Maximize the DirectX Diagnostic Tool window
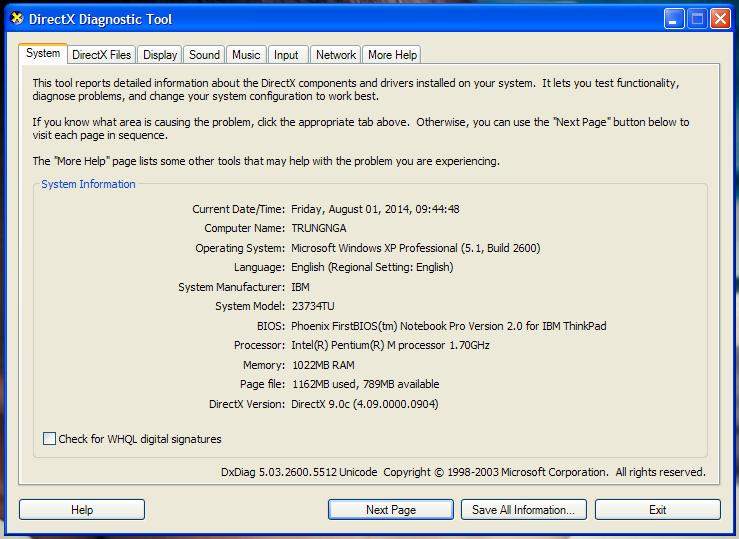The height and width of the screenshot is (539, 739). tap(697, 18)
